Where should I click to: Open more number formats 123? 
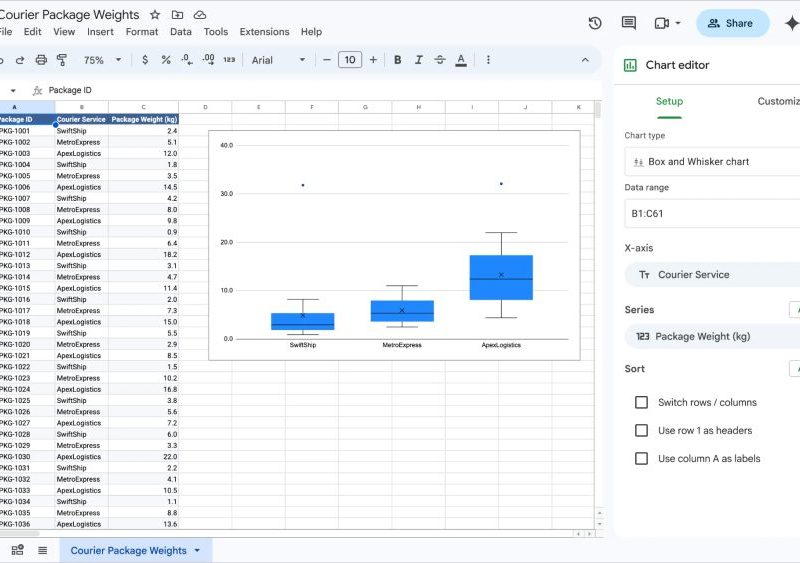coord(229,60)
